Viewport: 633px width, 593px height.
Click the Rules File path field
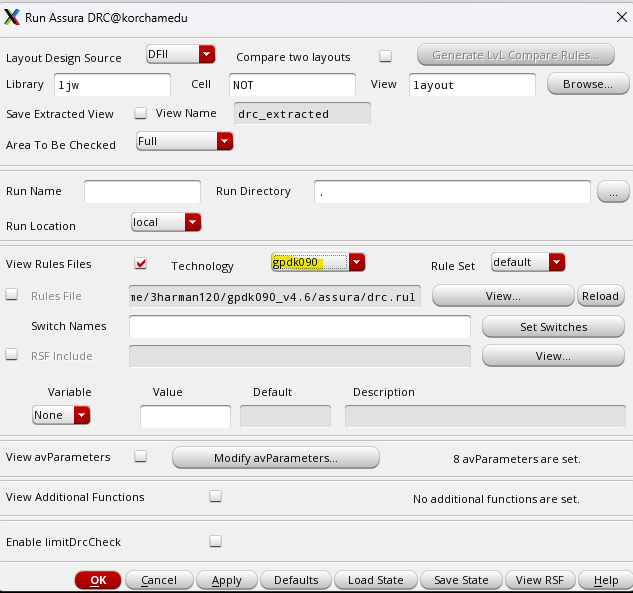click(x=275, y=296)
